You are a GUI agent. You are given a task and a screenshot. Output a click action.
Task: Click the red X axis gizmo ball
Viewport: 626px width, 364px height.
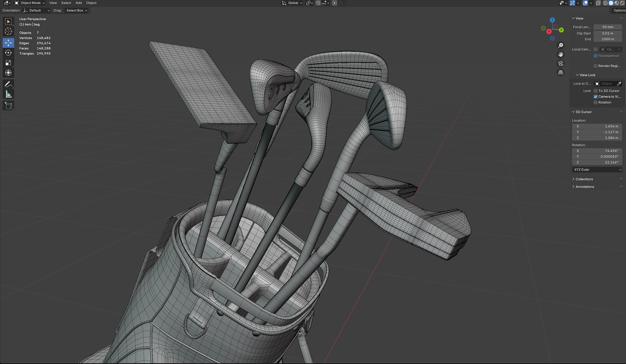coord(549,32)
